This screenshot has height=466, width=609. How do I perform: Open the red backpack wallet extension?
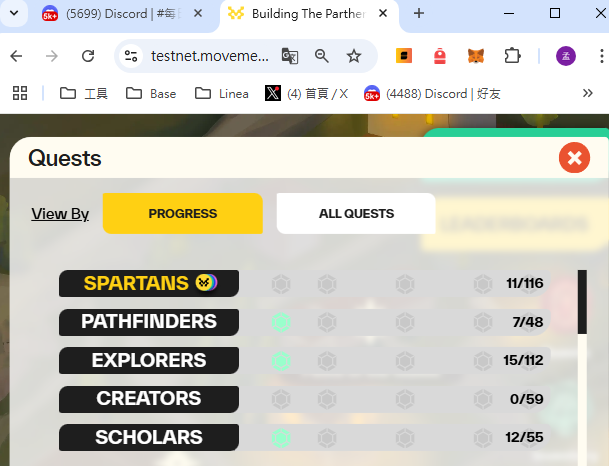[440, 56]
